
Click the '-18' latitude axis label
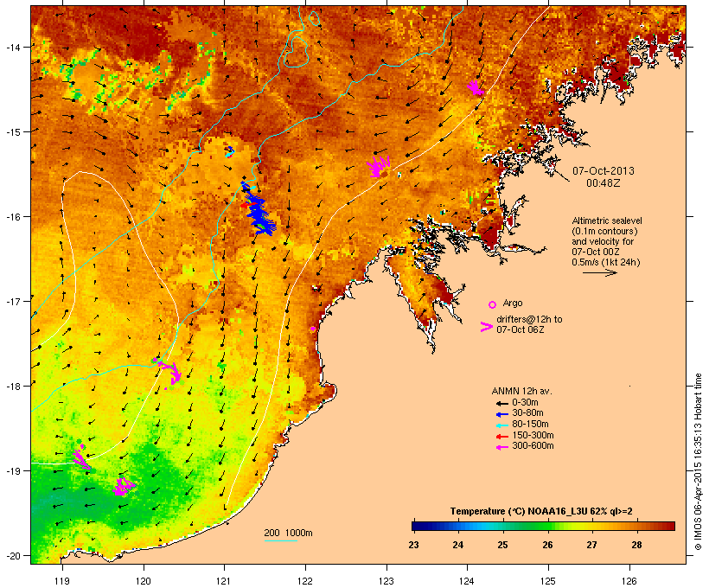pos(13,387)
